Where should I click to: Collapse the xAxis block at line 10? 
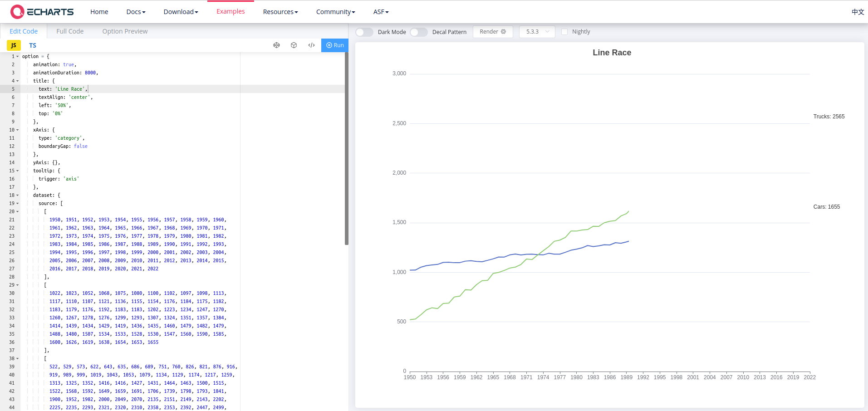[x=18, y=130]
